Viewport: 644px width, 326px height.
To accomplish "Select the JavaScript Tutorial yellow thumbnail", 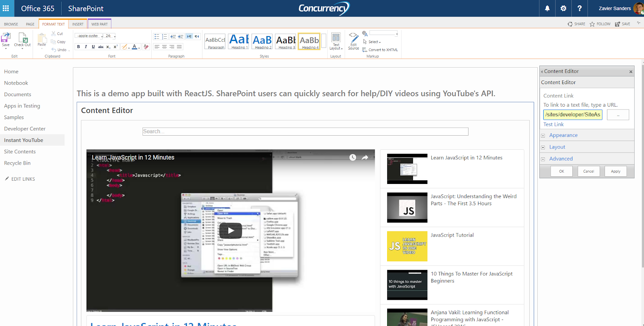I will coord(407,246).
